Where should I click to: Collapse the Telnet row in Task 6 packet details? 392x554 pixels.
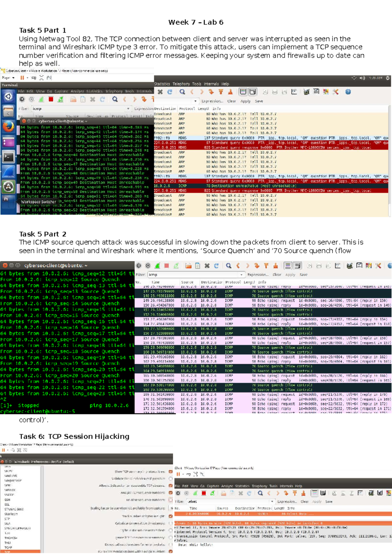176,540
